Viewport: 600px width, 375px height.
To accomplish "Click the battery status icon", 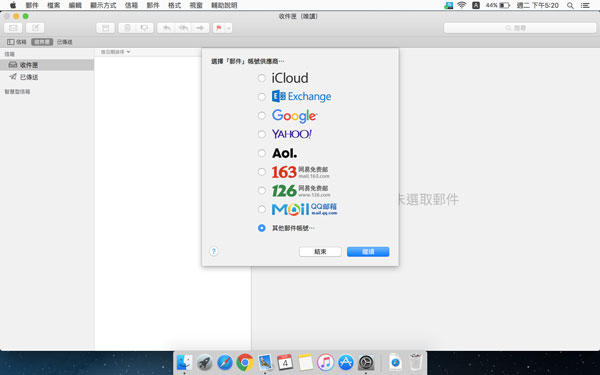I will click(x=505, y=5).
